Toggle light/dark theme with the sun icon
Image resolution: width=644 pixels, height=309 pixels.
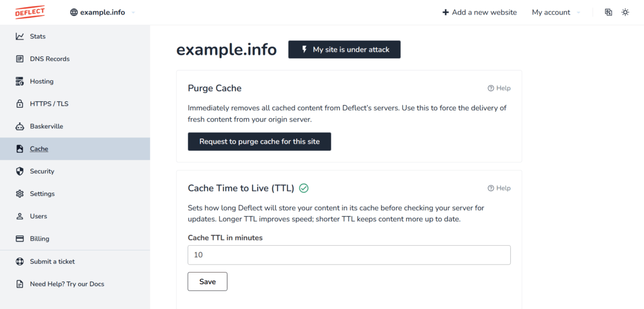coord(625,12)
